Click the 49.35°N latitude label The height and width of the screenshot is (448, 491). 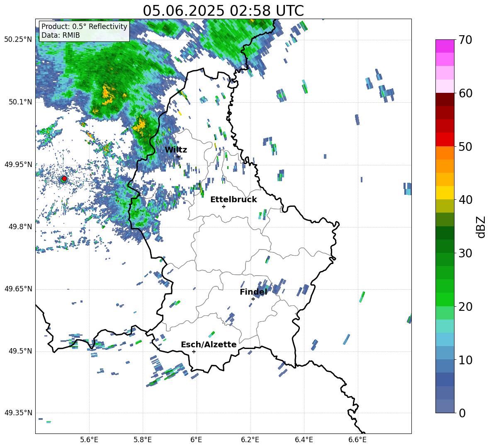18,413
